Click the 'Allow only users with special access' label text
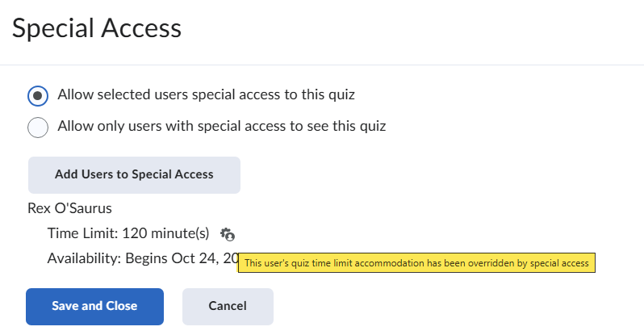 pos(222,126)
